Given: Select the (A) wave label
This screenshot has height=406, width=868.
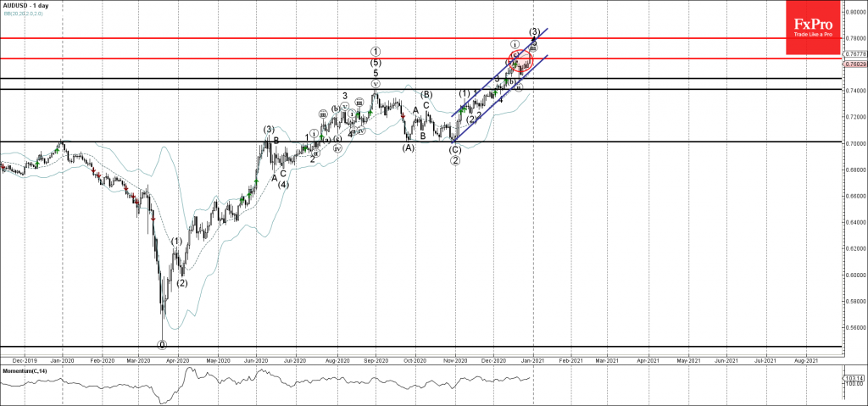Looking at the screenshot, I should tap(408, 147).
